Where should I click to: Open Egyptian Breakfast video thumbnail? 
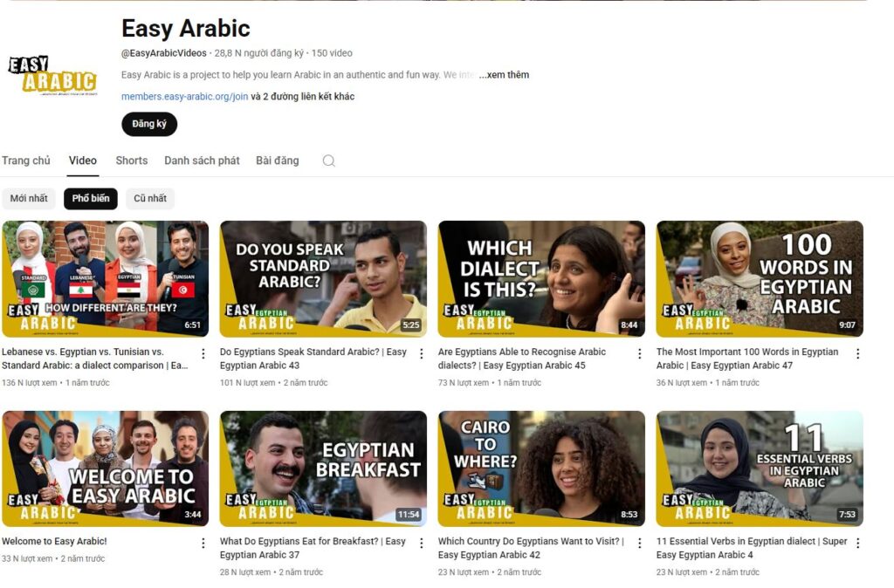pos(323,468)
